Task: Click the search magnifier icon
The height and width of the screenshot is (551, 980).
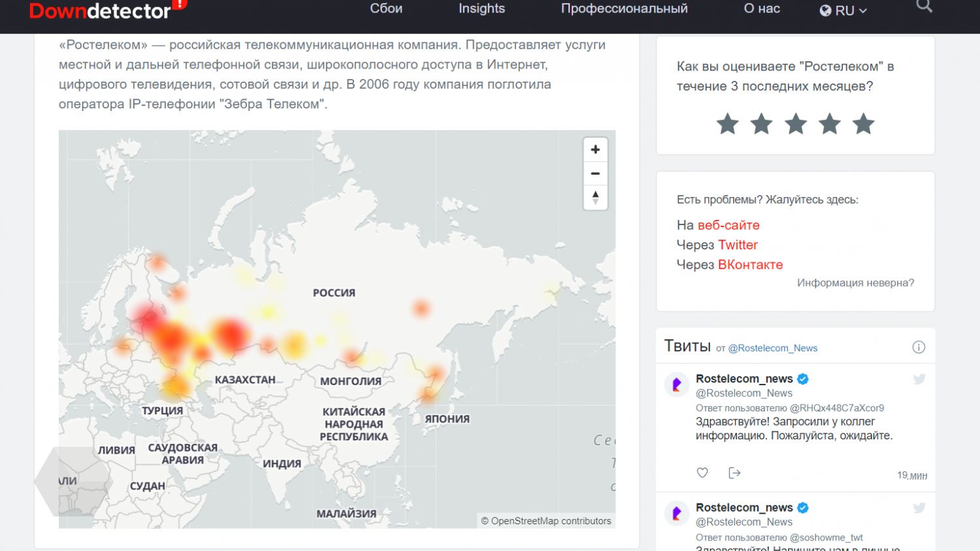Action: pyautogui.click(x=924, y=6)
